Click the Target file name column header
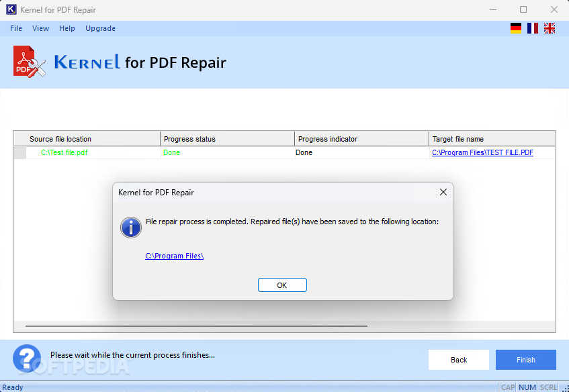Viewport: 569px width, 392px height. click(x=492, y=139)
